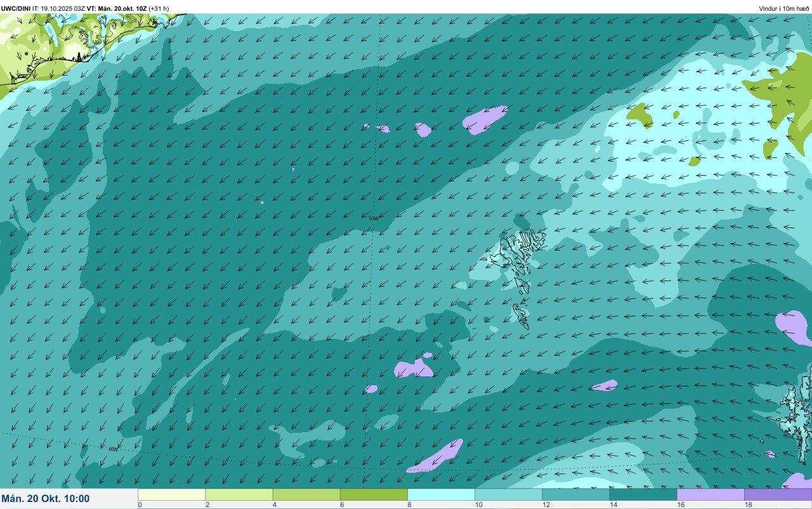812x509 pixels.
Task: Click the darker purple legend swatch above 18
Action: click(x=778, y=494)
